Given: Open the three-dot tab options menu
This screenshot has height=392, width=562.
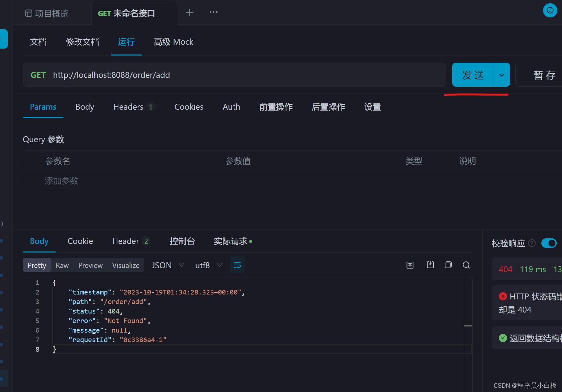Looking at the screenshot, I should pyautogui.click(x=214, y=12).
